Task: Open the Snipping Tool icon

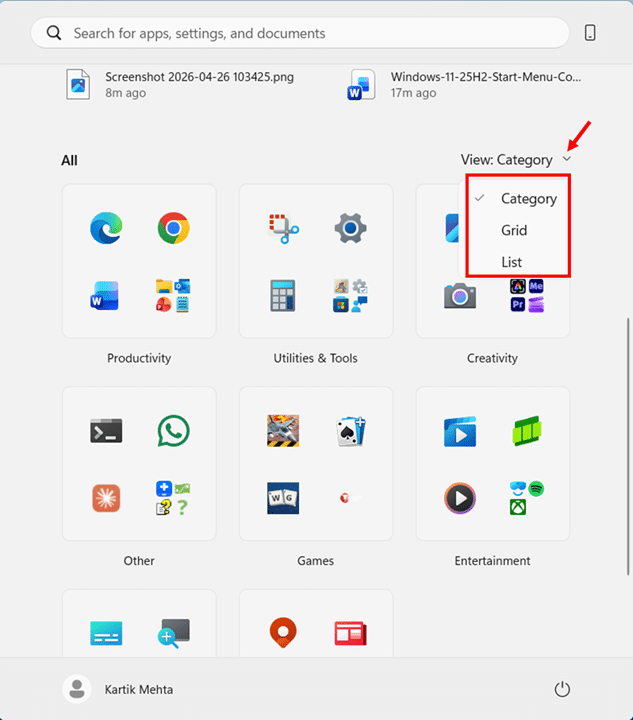Action: click(283, 229)
